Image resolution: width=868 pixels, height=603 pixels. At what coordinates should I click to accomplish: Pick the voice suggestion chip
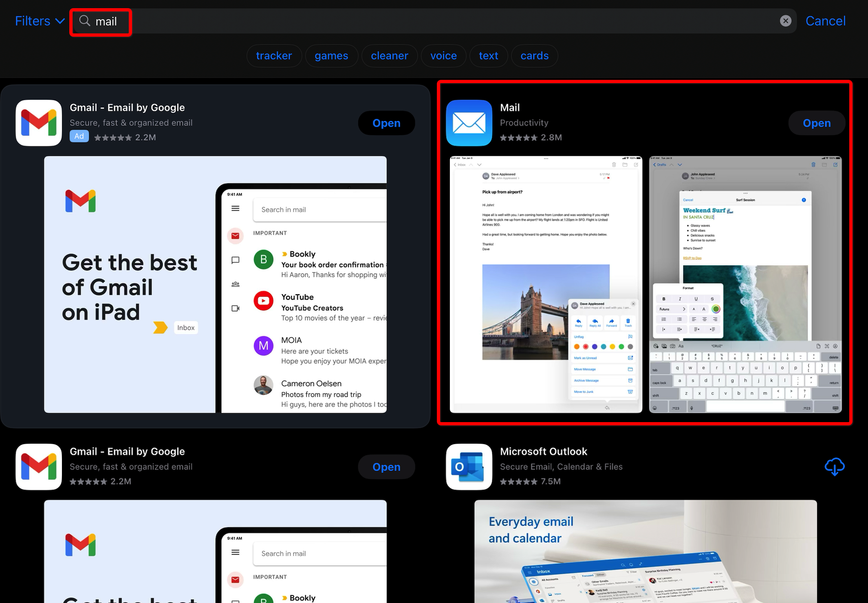pyautogui.click(x=443, y=56)
